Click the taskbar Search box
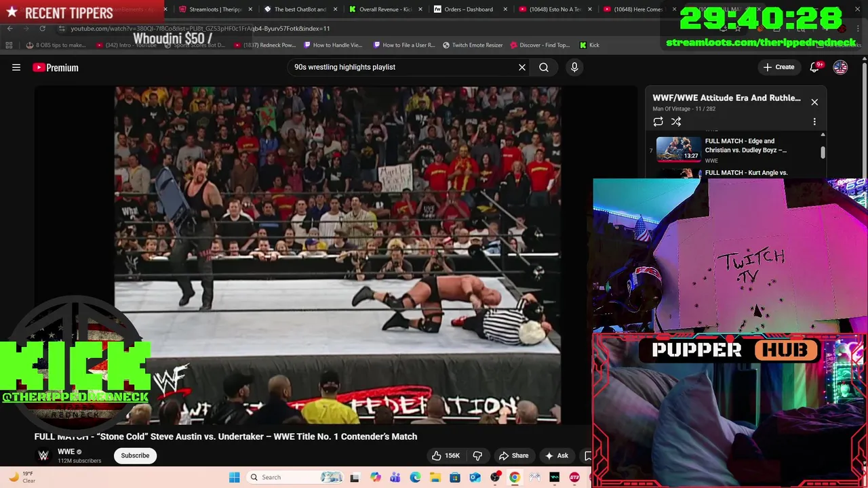868x488 pixels. click(x=296, y=477)
